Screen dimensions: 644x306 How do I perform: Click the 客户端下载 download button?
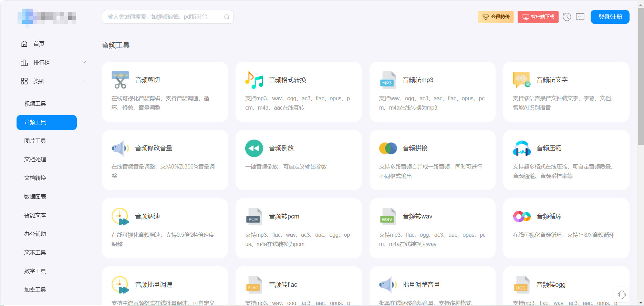[x=538, y=17]
